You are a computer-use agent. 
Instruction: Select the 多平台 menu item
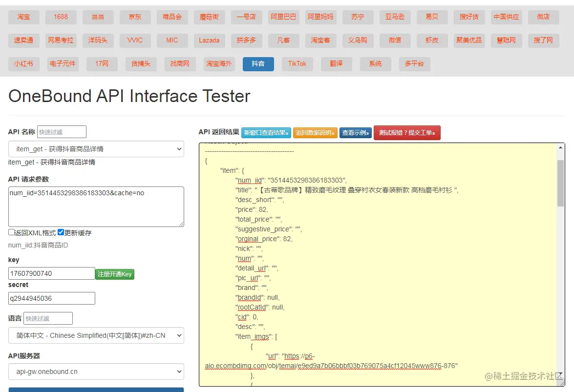(415, 63)
